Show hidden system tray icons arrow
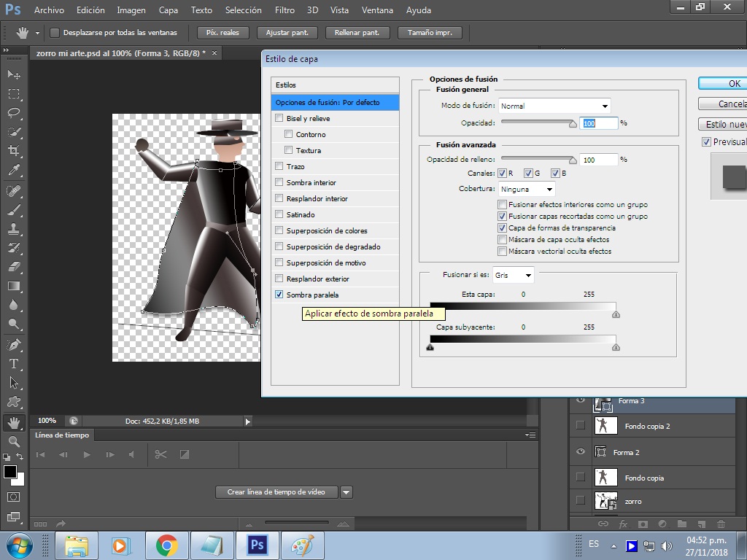The width and height of the screenshot is (747, 560). click(x=614, y=546)
